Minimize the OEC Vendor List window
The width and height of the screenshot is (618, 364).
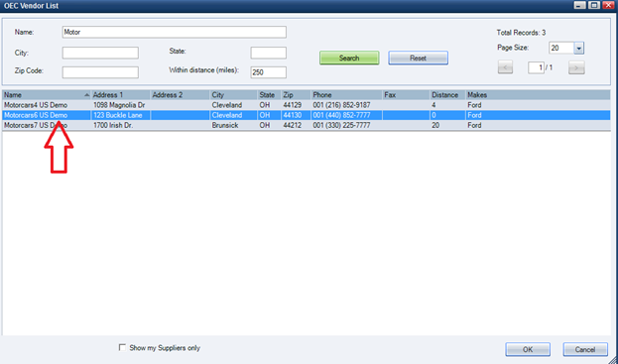coord(579,5)
